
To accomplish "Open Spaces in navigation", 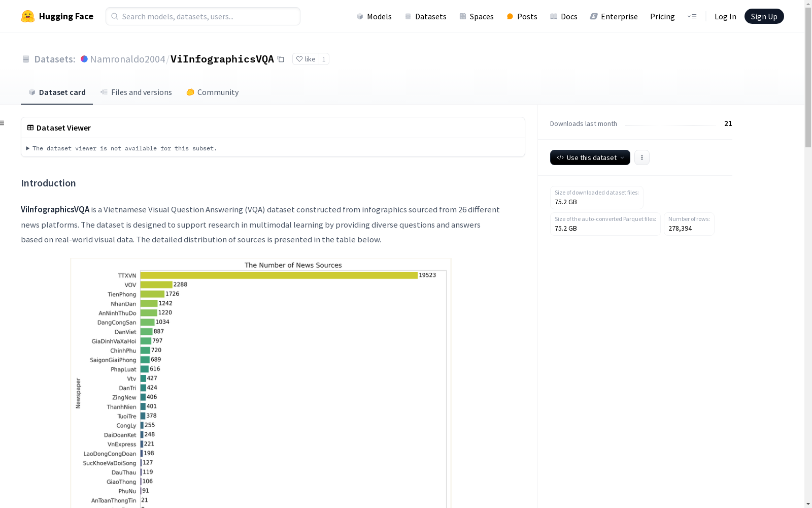I will click(x=477, y=16).
